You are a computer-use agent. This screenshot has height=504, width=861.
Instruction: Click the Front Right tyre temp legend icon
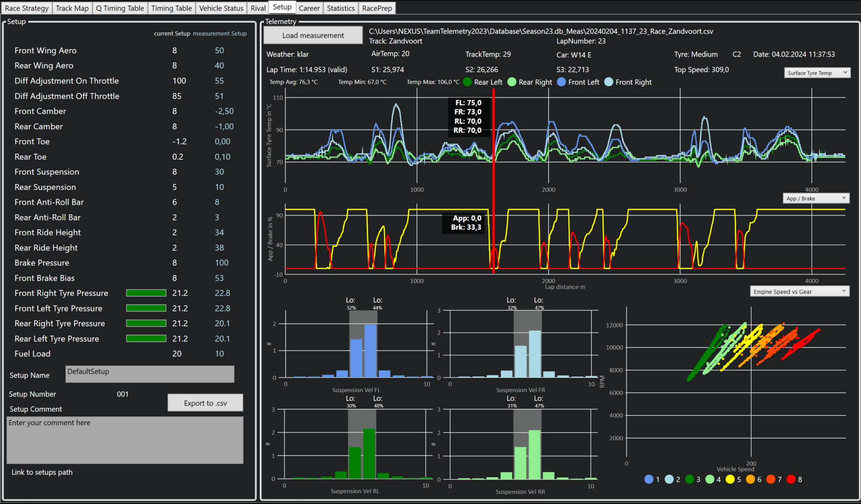608,82
